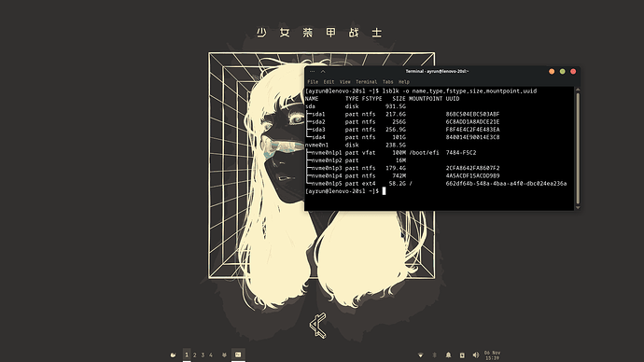Click the scrollbar down arrow in Terminal
This screenshot has height=362, width=644.
578,208
